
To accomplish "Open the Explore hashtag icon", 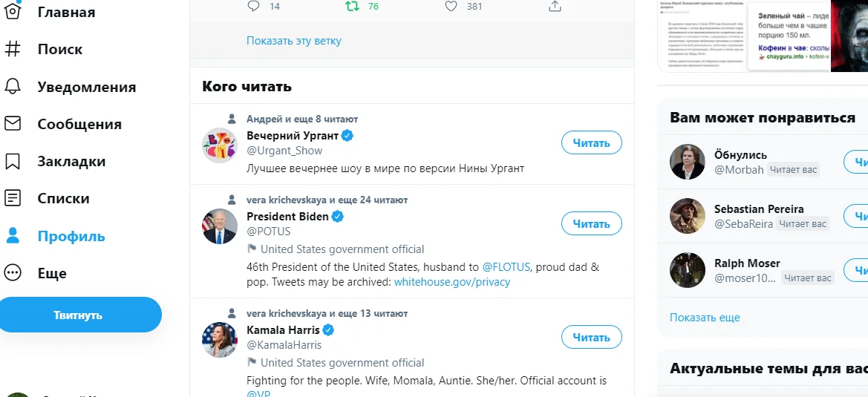I will click(x=13, y=49).
